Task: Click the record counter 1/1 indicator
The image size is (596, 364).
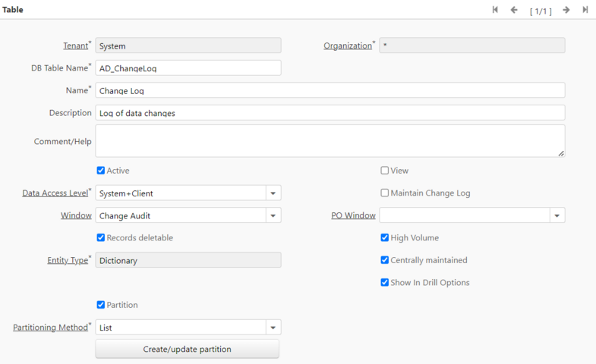Action: coord(541,11)
